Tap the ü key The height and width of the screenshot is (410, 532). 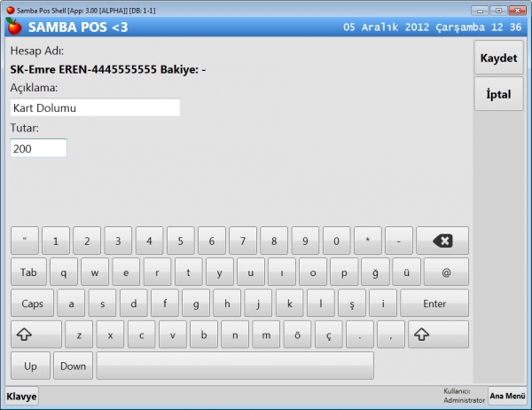point(406,272)
